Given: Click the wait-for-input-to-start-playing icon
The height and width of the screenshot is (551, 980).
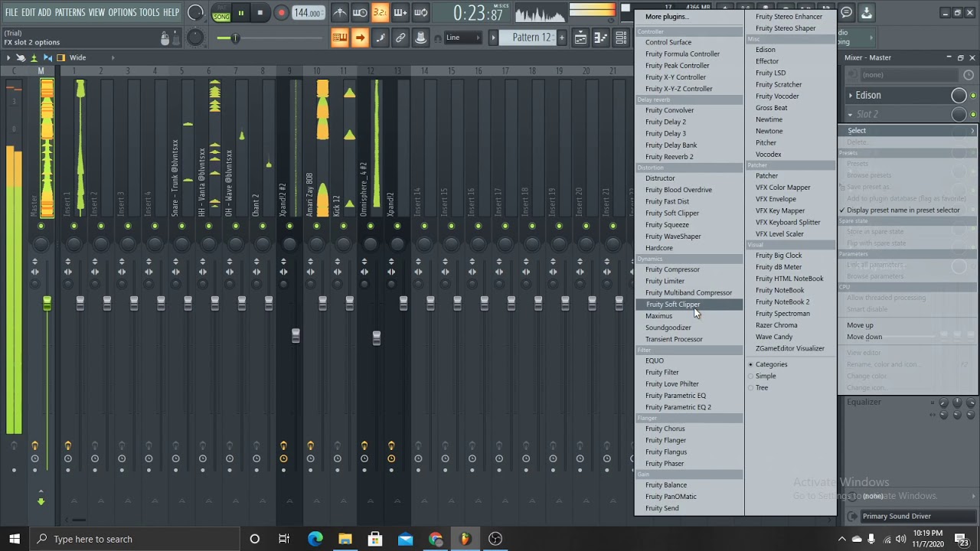Looking at the screenshot, I should point(360,13).
